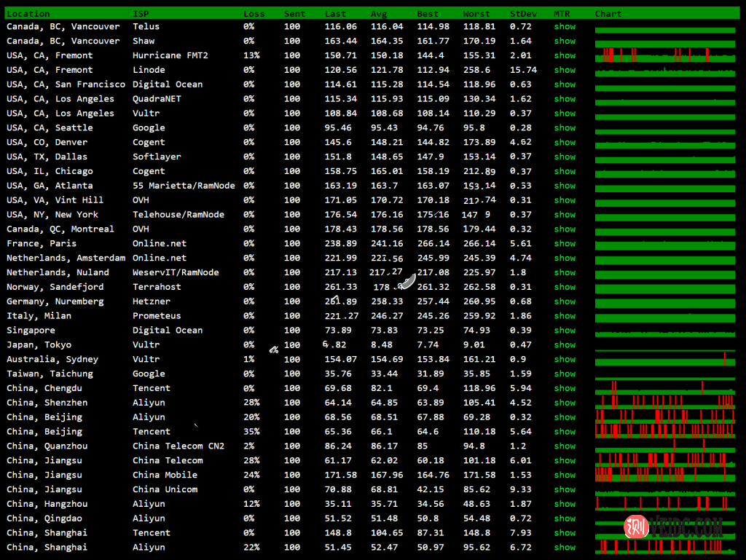
Task: Select the Location column header
Action: (28, 14)
